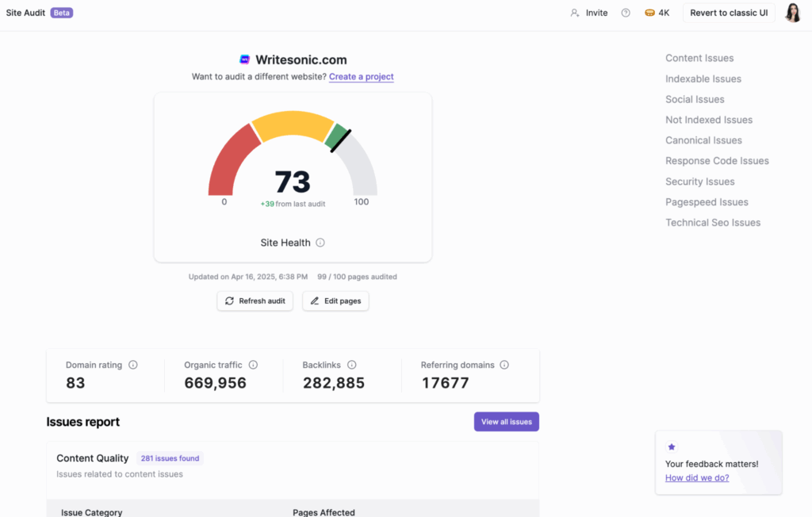Open the user profile avatar
Screen dimensions: 812x517
pyautogui.click(x=793, y=13)
